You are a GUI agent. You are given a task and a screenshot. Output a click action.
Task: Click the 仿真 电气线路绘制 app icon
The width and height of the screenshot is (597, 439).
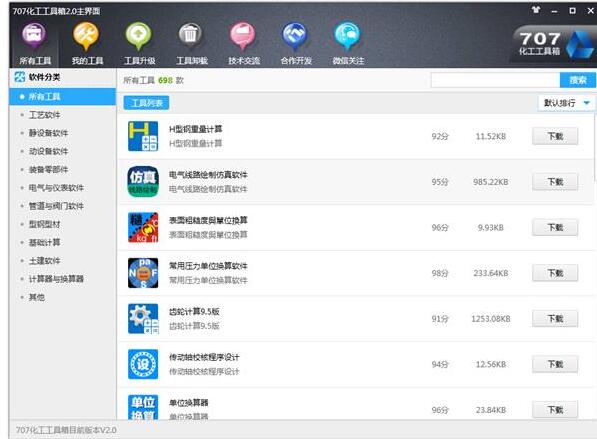click(x=143, y=182)
